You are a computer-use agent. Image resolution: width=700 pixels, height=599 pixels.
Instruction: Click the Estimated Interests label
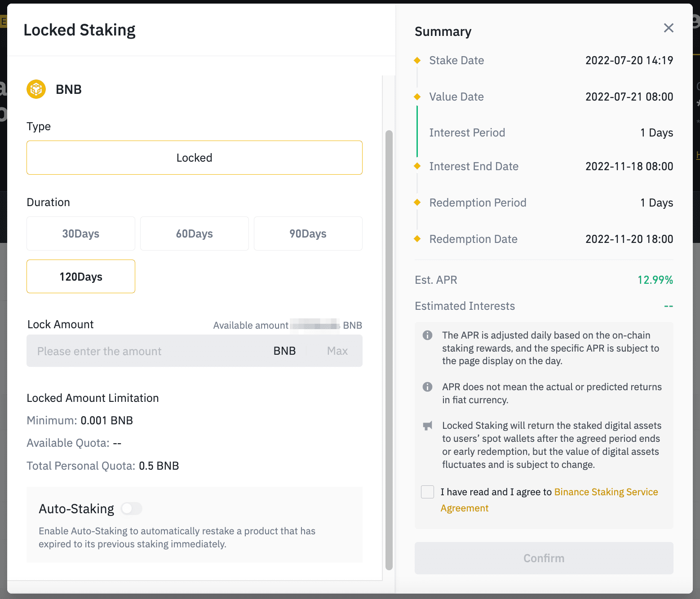click(465, 306)
